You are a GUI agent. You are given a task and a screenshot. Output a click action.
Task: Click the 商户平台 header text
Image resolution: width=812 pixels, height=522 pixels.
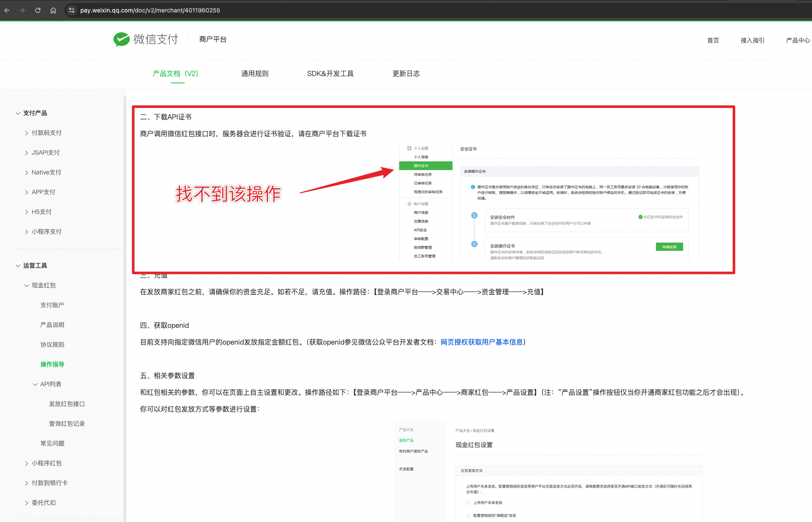(x=213, y=39)
